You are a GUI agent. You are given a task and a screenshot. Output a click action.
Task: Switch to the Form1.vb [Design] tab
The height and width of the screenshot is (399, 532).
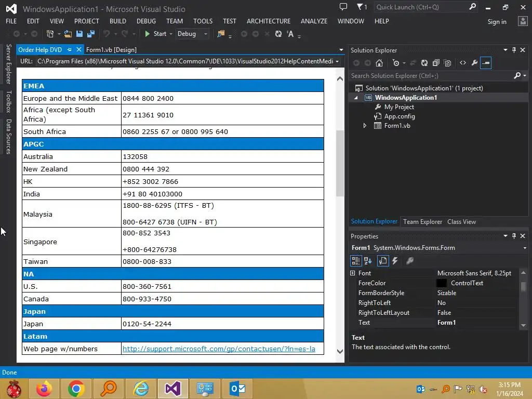[x=111, y=50]
